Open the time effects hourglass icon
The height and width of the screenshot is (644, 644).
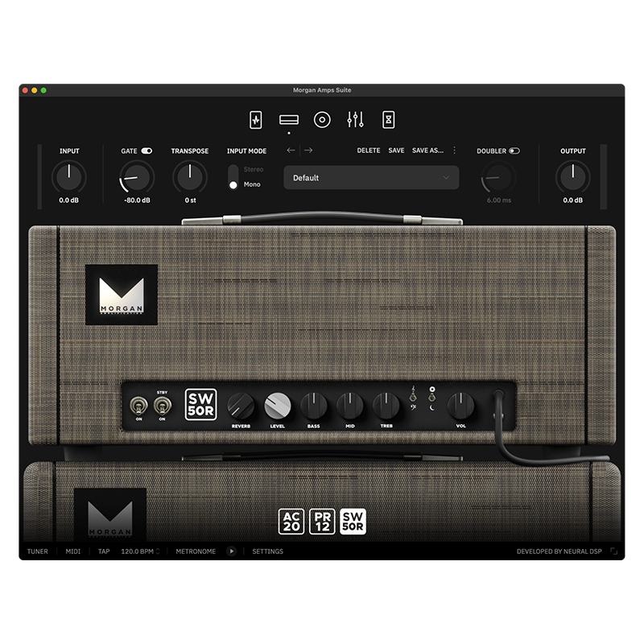(x=389, y=120)
